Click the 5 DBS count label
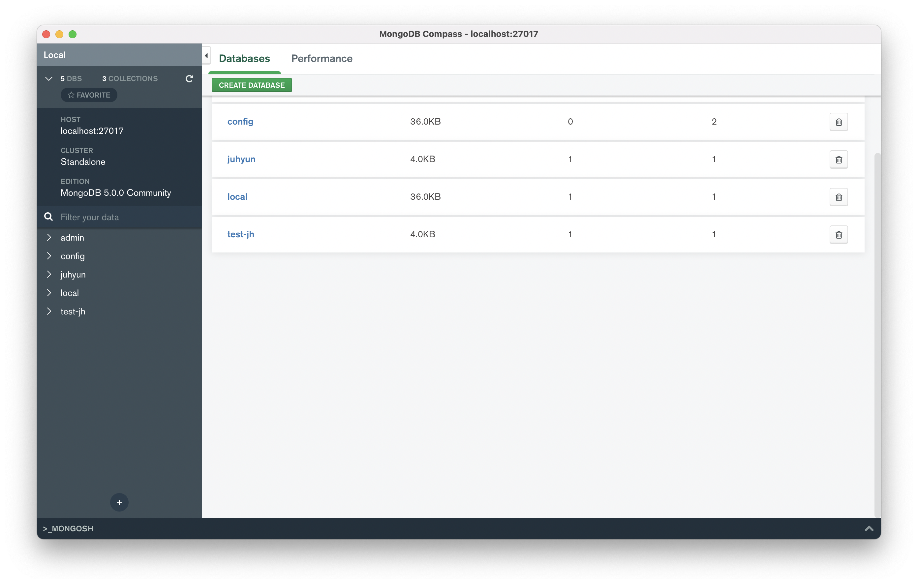This screenshot has width=918, height=588. tap(71, 78)
